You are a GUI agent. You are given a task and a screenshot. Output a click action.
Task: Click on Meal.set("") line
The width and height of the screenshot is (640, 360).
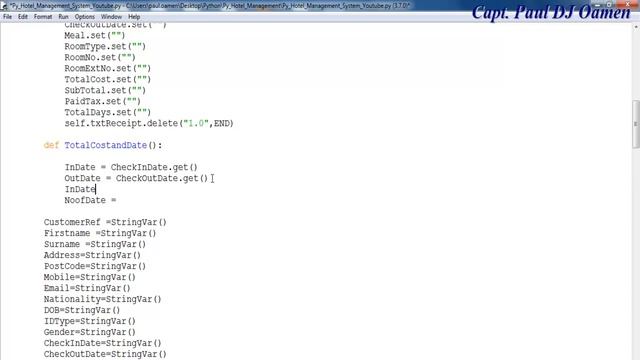pos(95,36)
